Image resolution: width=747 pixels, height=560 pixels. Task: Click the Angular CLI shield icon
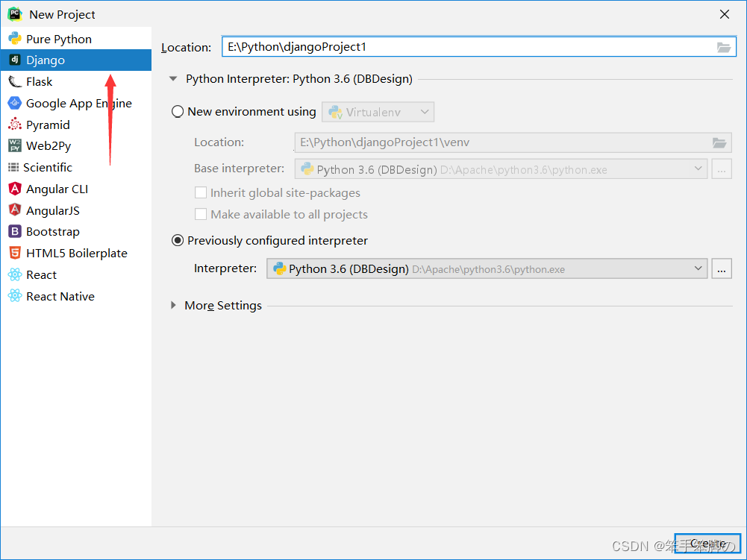[15, 189]
